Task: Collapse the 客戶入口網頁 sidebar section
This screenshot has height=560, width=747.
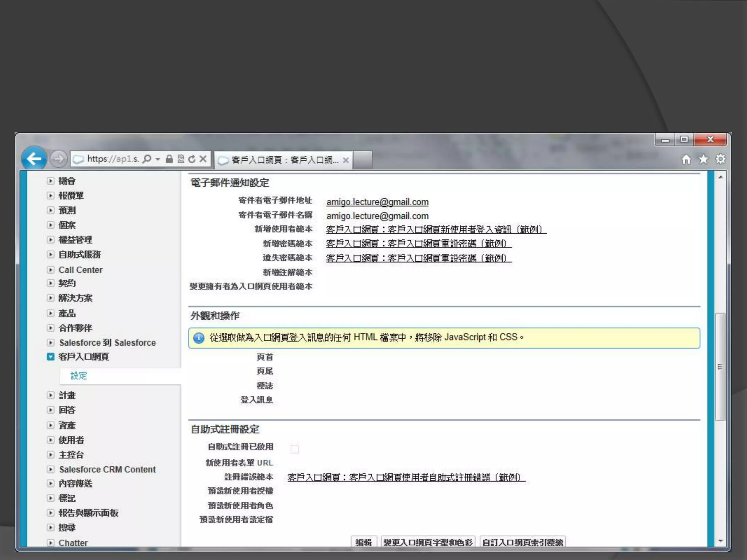Action: click(x=51, y=357)
